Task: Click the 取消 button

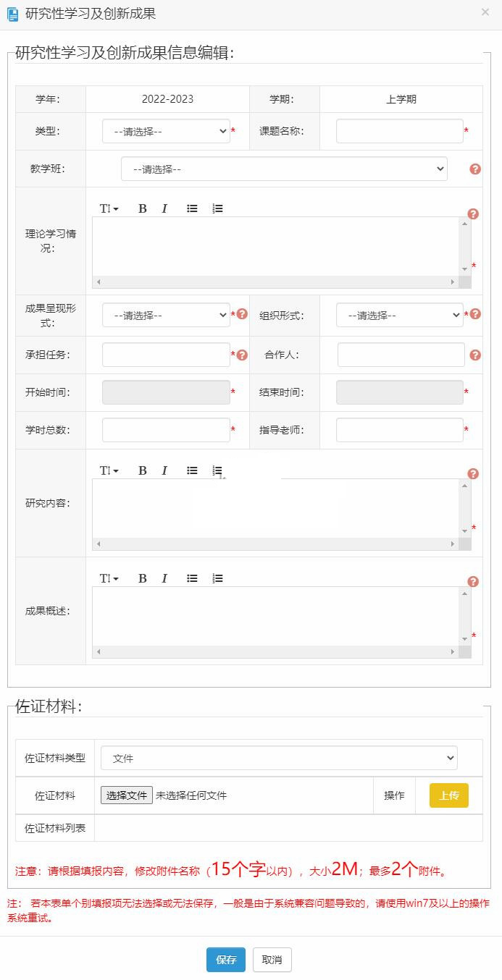Action: (272, 960)
